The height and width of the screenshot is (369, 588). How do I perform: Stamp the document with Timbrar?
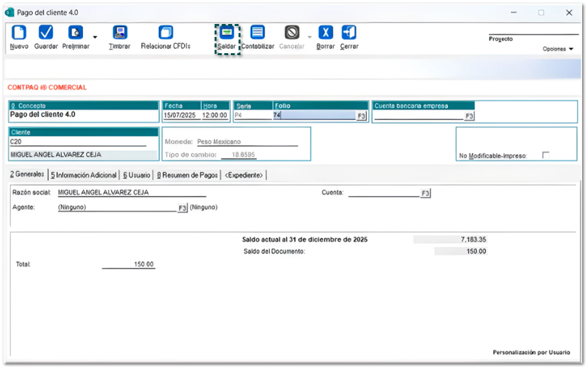coord(119,33)
